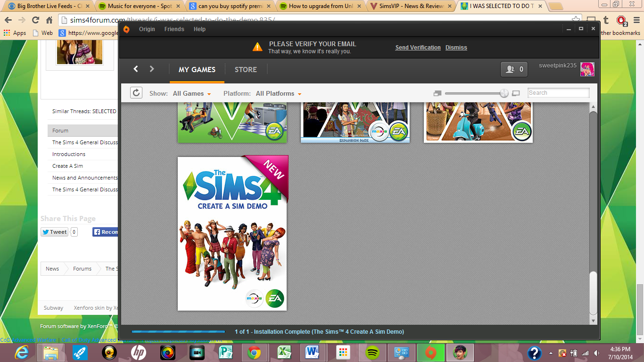The image size is (644, 362).
Task: Go back in the Chrome browser
Action: [x=8, y=20]
